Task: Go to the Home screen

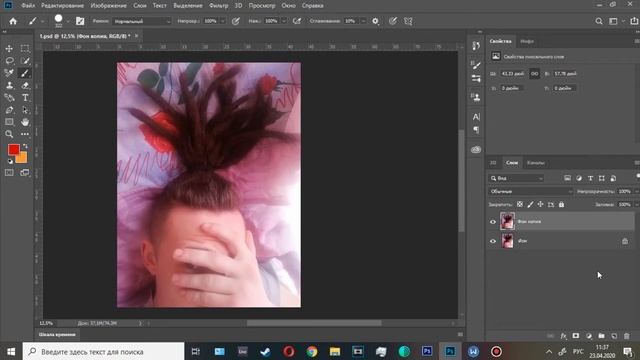Action: tap(13, 21)
